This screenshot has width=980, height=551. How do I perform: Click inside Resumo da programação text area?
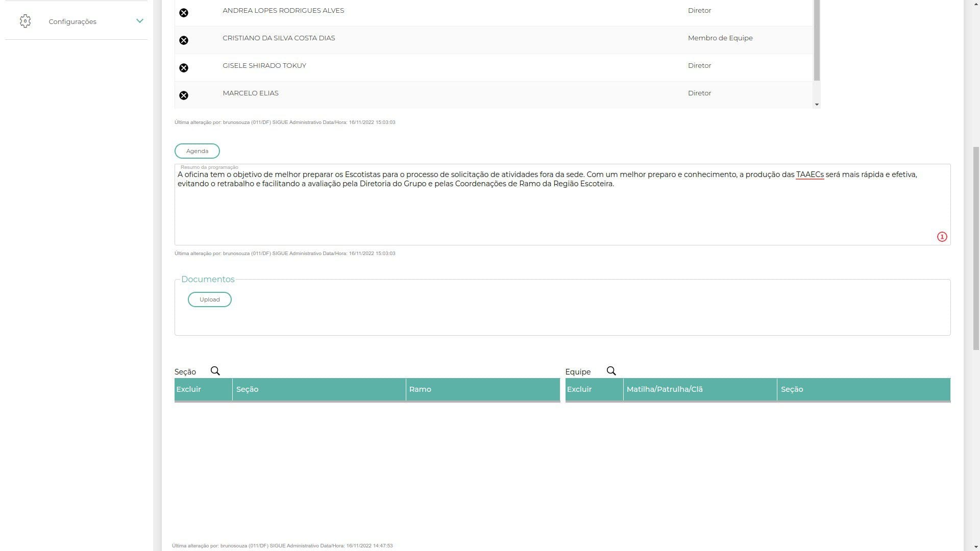pos(561,214)
